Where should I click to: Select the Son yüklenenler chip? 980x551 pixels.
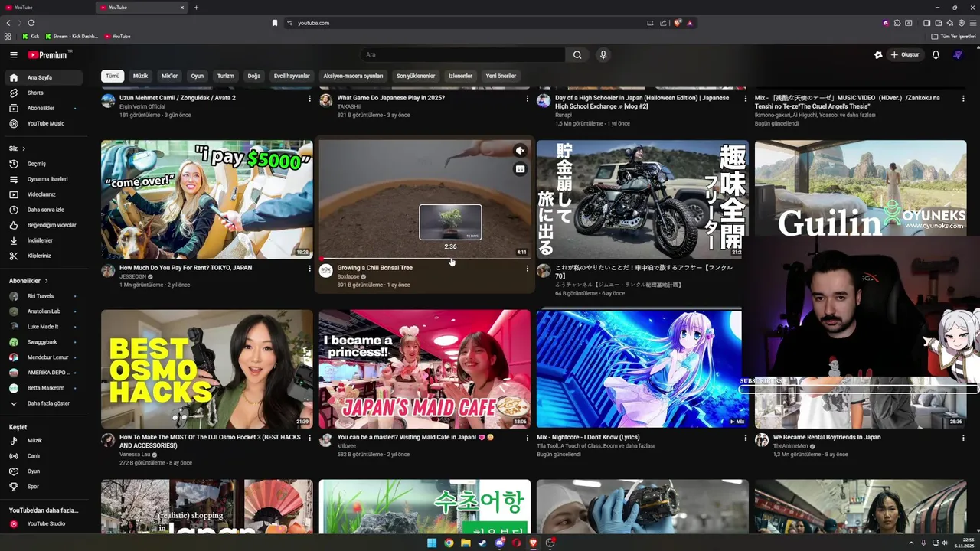(x=416, y=76)
